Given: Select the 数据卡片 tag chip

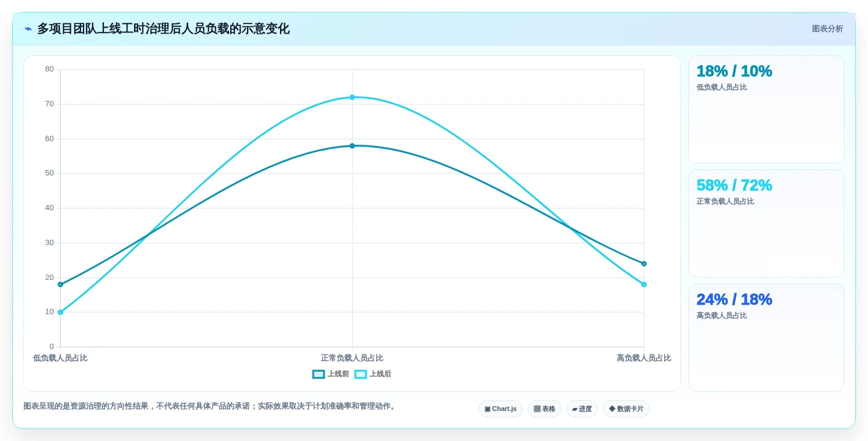Looking at the screenshot, I should coord(626,409).
